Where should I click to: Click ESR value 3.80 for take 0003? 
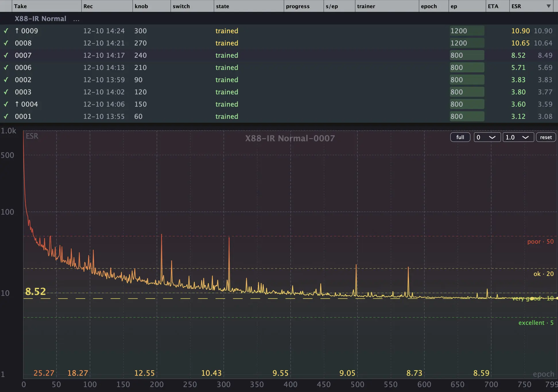click(x=518, y=92)
